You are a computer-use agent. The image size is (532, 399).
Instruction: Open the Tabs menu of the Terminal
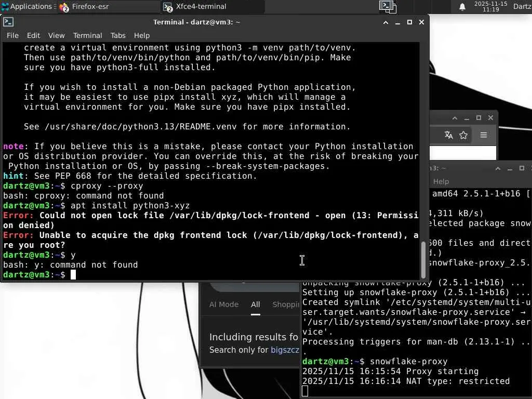(x=118, y=35)
